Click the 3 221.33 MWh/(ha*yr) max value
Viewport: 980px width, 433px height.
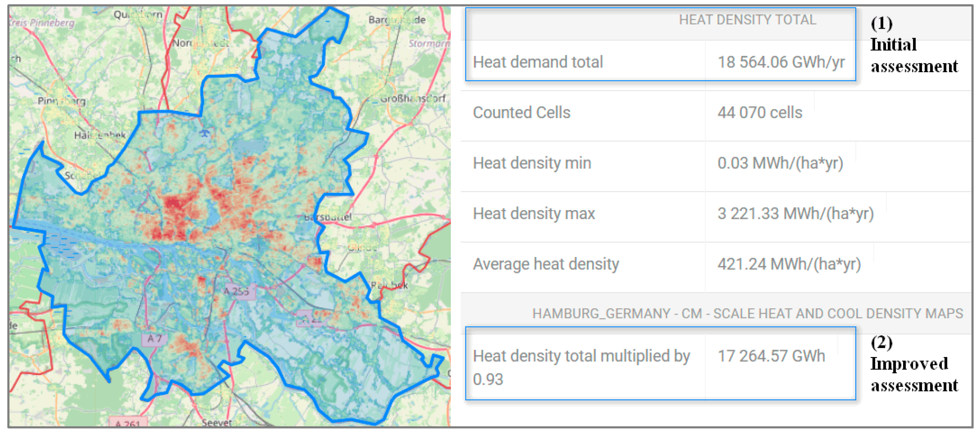coord(795,213)
